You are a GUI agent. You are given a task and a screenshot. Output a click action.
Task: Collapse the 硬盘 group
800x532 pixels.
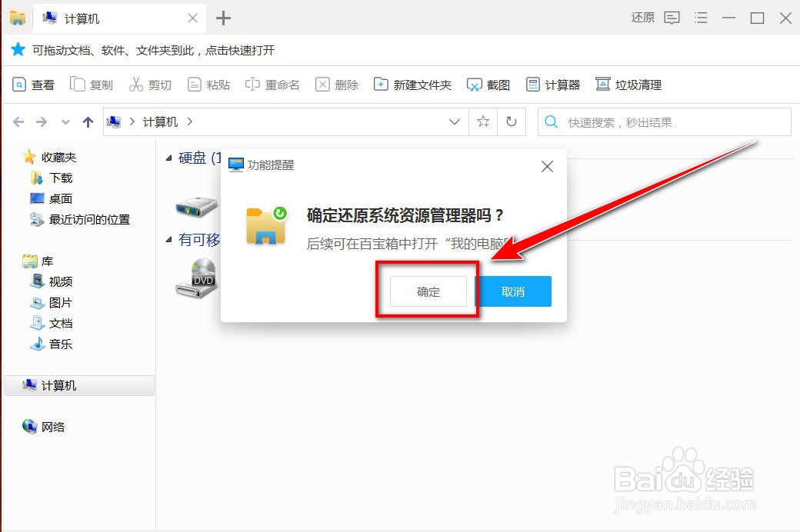169,158
